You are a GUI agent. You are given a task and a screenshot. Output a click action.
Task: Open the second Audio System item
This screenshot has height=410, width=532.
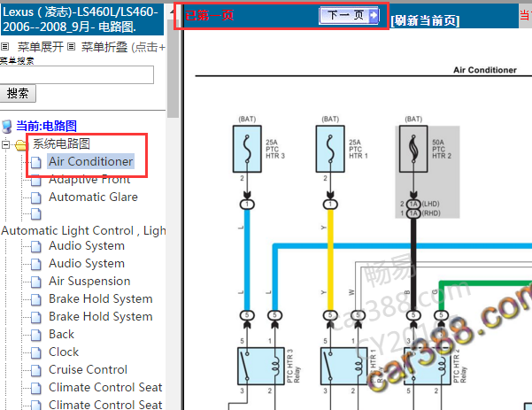87,263
